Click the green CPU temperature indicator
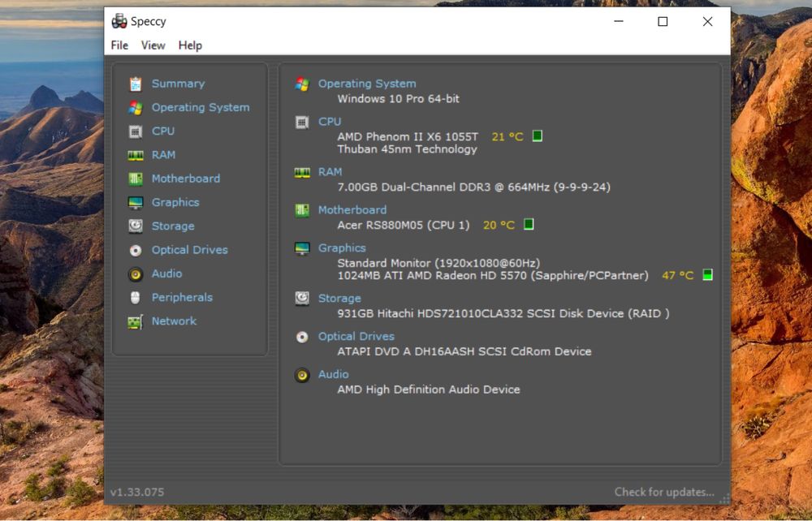This screenshot has width=812, height=521. point(538,136)
